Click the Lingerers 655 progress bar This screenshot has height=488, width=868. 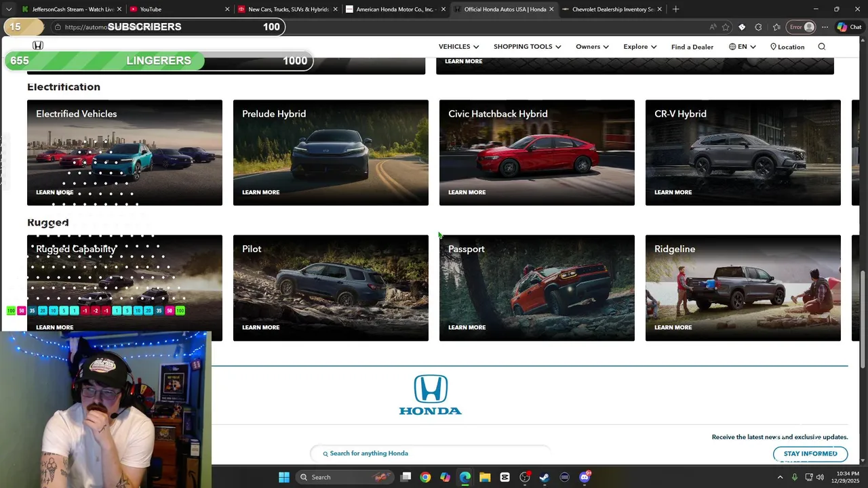pyautogui.click(x=159, y=60)
